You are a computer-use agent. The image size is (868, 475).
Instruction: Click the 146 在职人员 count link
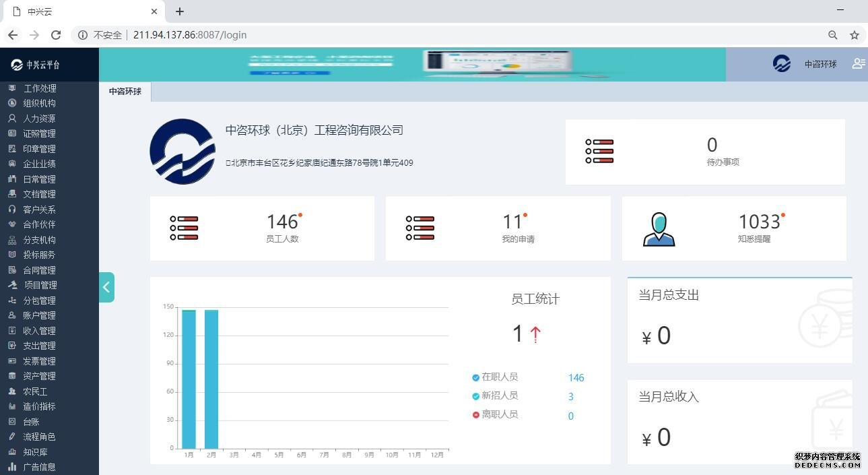(576, 378)
